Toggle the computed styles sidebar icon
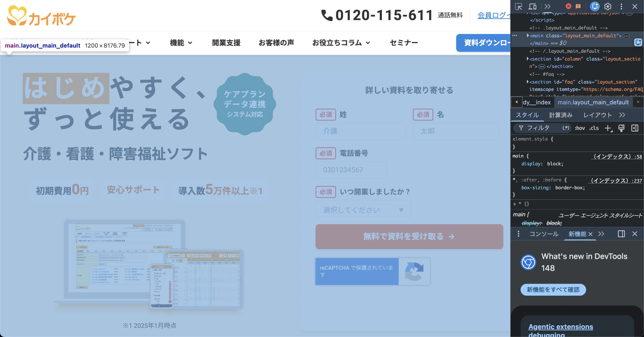Image resolution: width=644 pixels, height=337 pixels. [635, 128]
